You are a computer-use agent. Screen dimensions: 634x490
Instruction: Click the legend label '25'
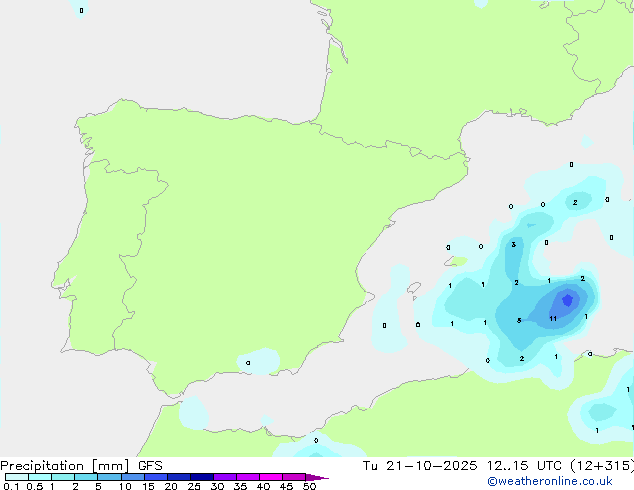click(x=194, y=486)
